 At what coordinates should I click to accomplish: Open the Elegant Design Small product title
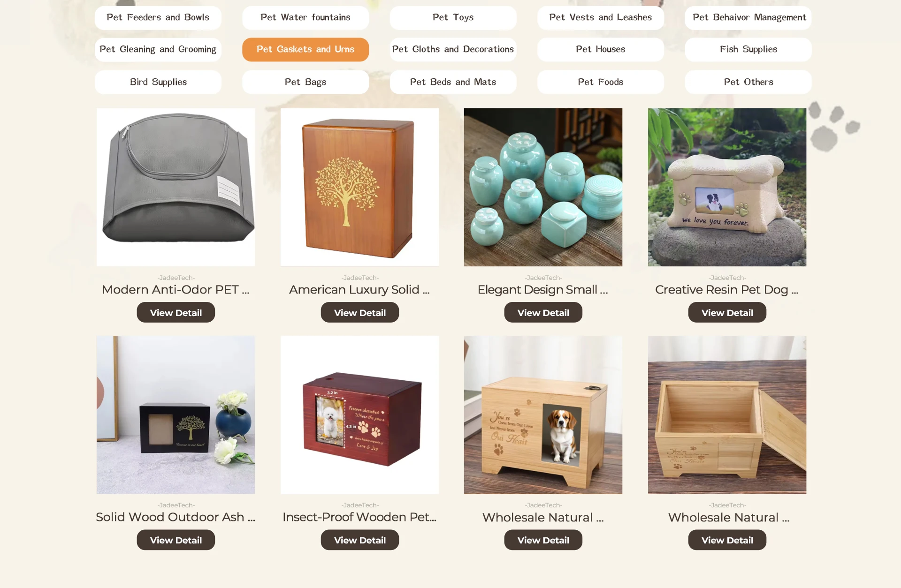click(543, 290)
